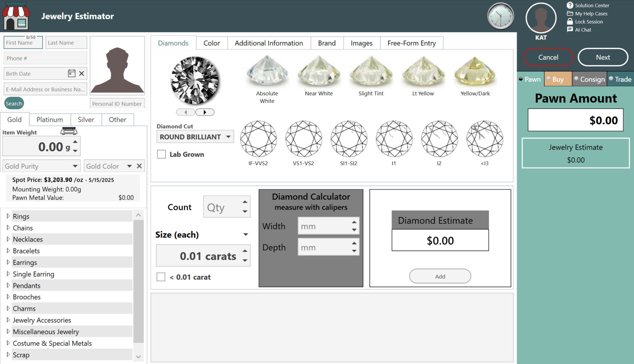Click the round brilliant diamond image
634x364 pixels.
(x=195, y=80)
